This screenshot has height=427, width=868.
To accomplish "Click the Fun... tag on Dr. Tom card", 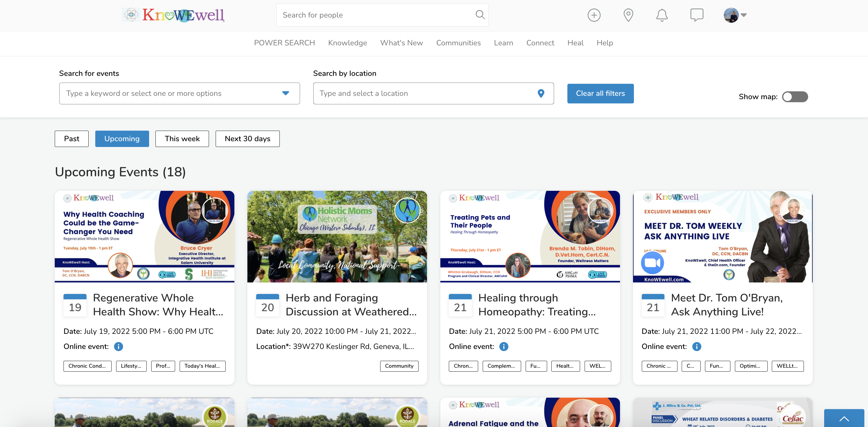I will (x=717, y=366).
